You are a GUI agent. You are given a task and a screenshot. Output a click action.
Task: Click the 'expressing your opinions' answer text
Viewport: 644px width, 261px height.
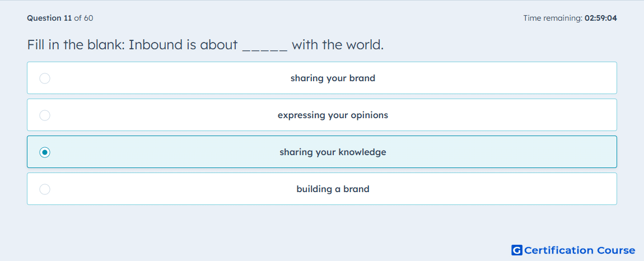point(333,115)
